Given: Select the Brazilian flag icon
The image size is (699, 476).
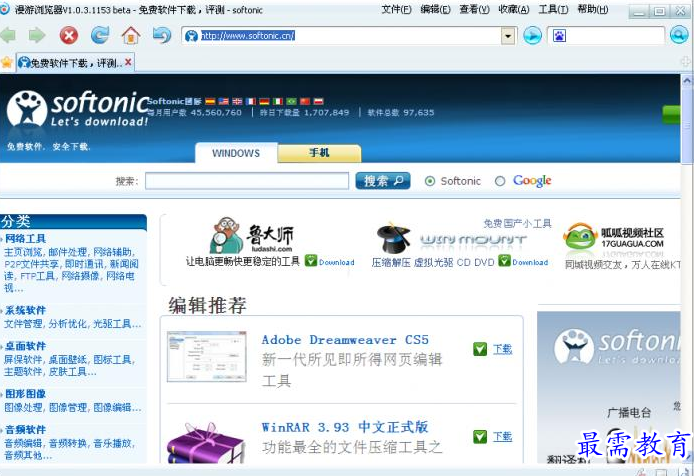Looking at the screenshot, I should [292, 102].
